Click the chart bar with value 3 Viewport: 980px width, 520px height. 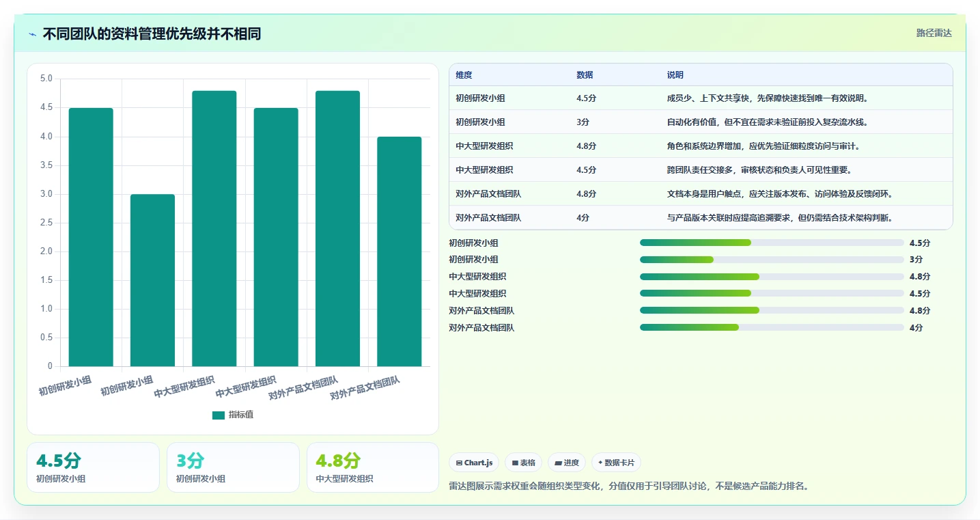(x=152, y=280)
